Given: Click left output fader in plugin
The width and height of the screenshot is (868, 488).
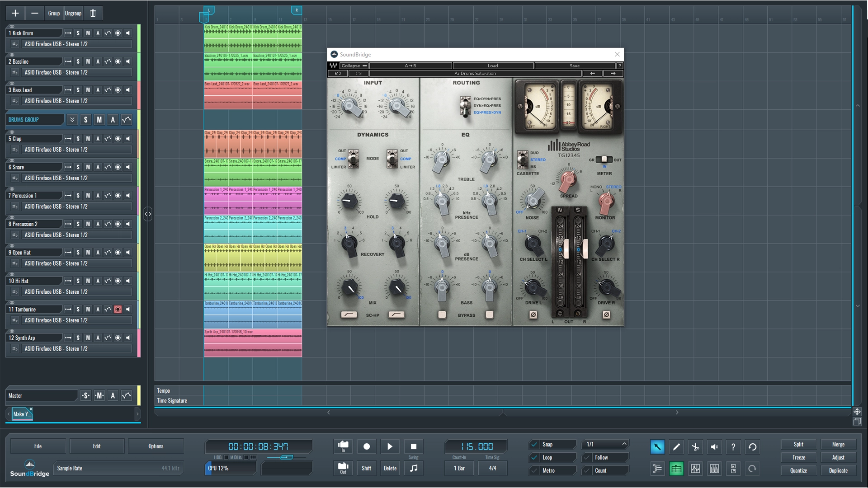Looking at the screenshot, I should pos(566,249).
